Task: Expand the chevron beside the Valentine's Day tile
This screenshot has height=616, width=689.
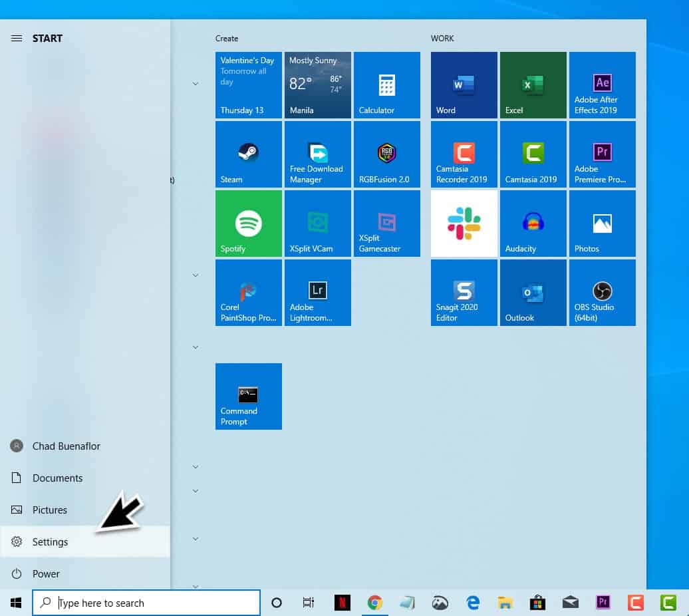Action: 196,83
